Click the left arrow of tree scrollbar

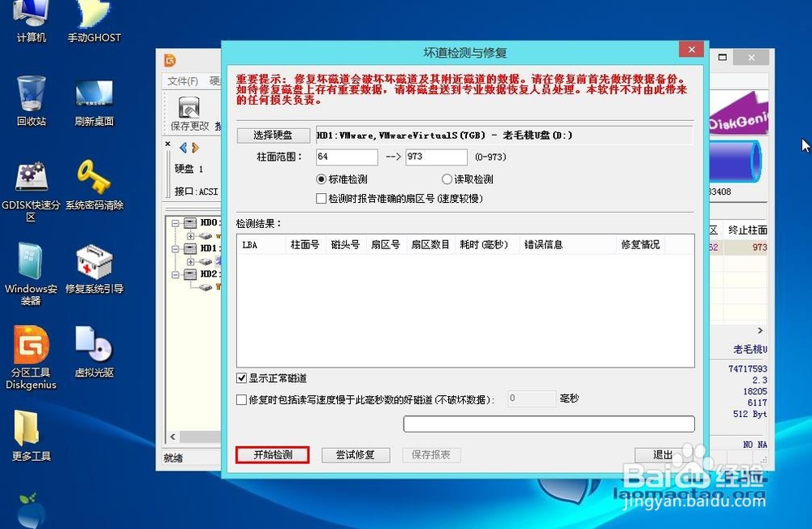point(173,437)
